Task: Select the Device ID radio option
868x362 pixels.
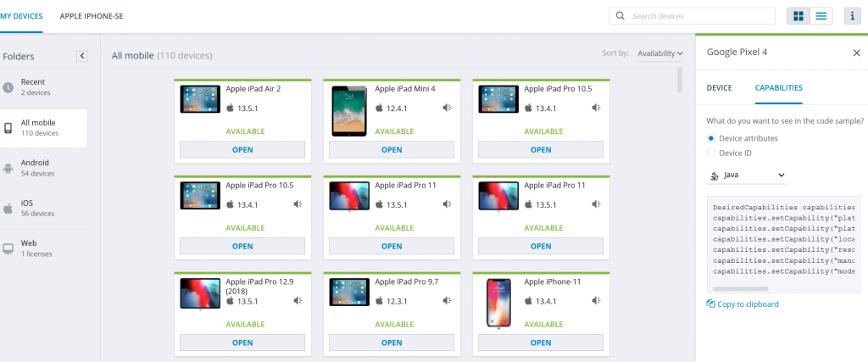Action: point(711,153)
